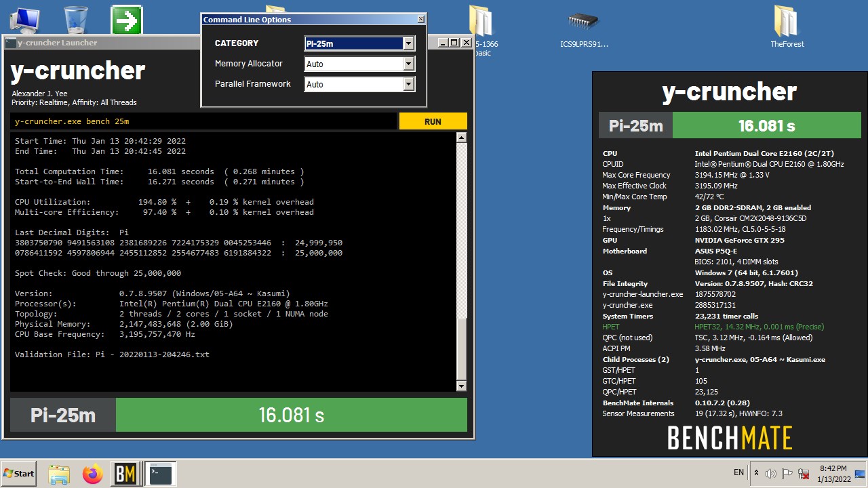Image resolution: width=868 pixels, height=488 pixels.
Task: Select the console window taskbar button
Action: pyautogui.click(x=161, y=474)
